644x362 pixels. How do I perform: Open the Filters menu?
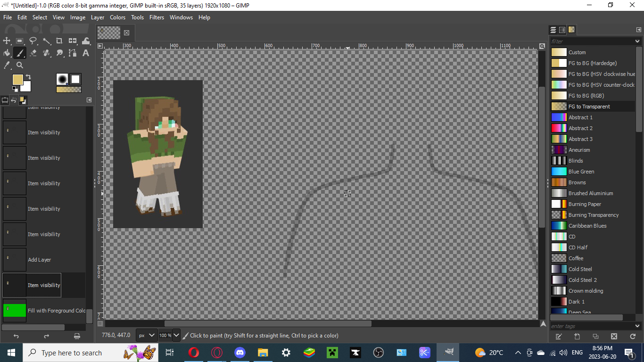tap(157, 17)
